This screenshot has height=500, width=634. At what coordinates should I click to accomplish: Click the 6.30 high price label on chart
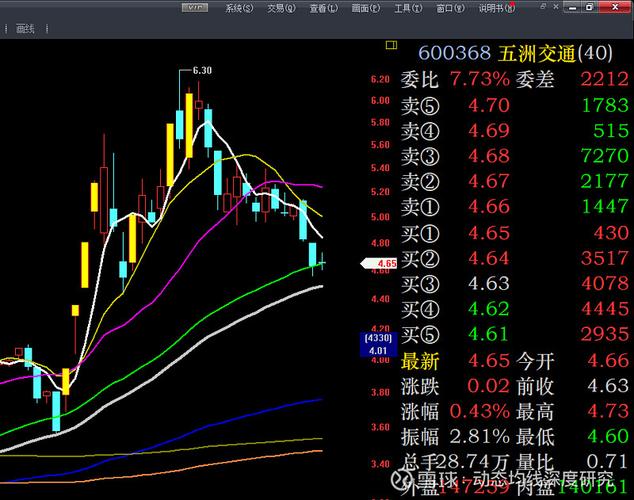202,70
